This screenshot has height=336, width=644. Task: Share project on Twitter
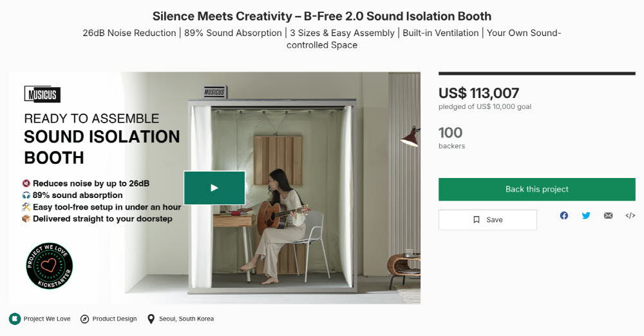586,215
